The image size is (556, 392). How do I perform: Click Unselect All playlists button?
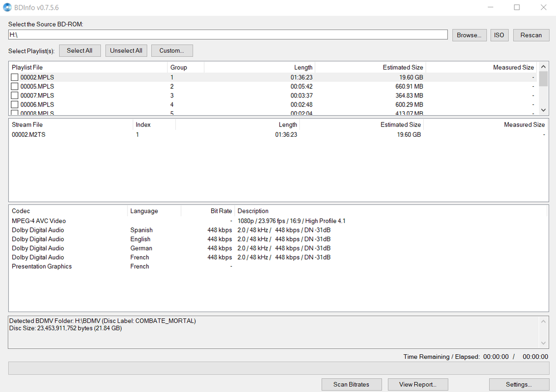pos(126,51)
